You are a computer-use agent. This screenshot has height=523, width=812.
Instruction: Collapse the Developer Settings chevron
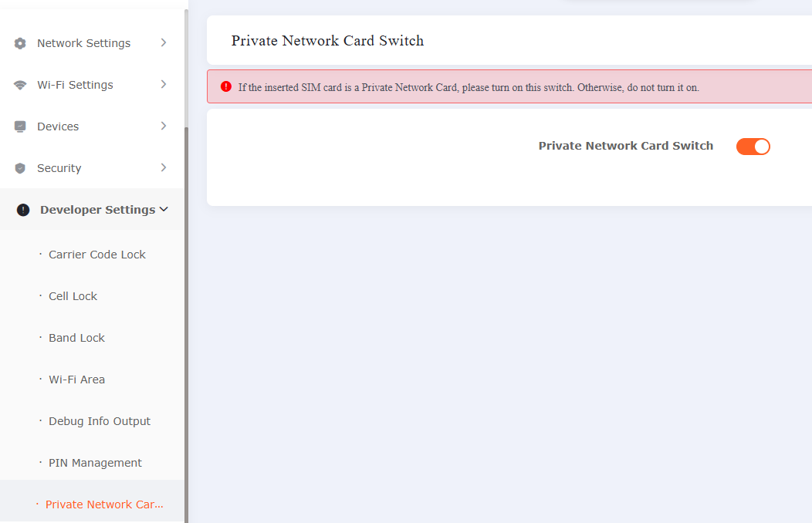coord(164,209)
